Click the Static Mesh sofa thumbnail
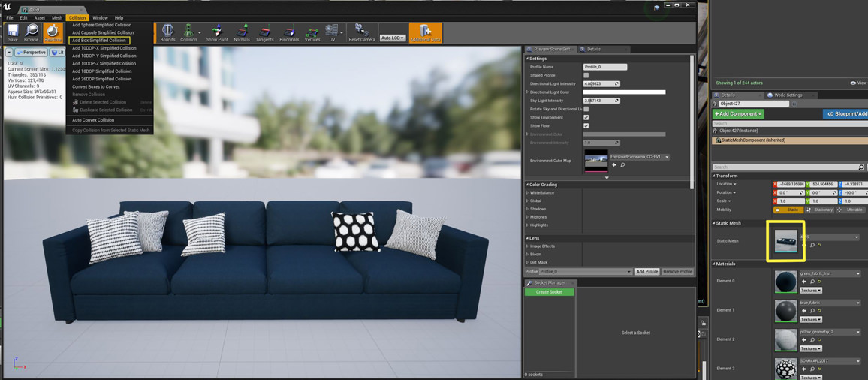868x380 pixels. pyautogui.click(x=785, y=240)
